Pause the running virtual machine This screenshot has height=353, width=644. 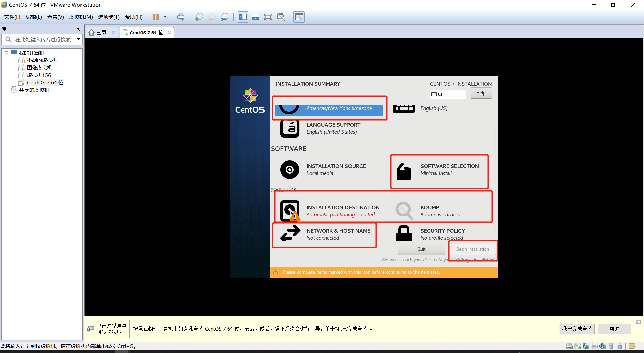pos(156,17)
